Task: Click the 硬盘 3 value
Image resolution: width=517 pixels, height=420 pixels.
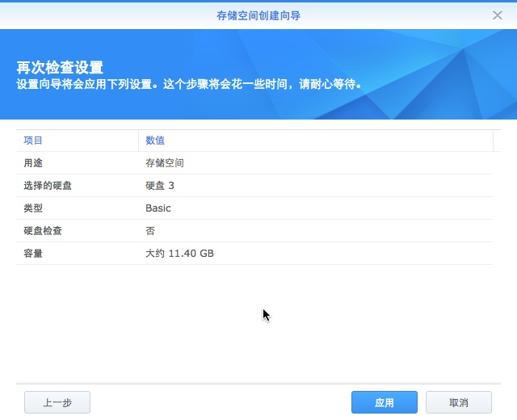Action: pos(160,186)
